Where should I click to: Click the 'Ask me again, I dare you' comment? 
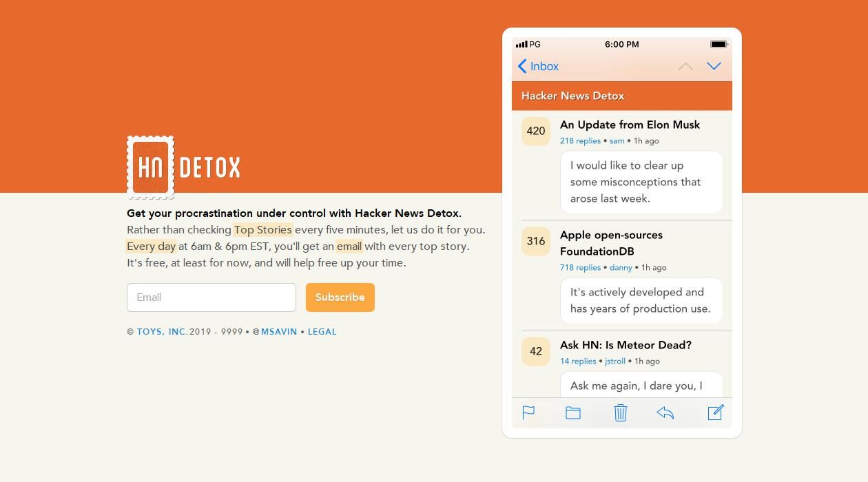(641, 384)
